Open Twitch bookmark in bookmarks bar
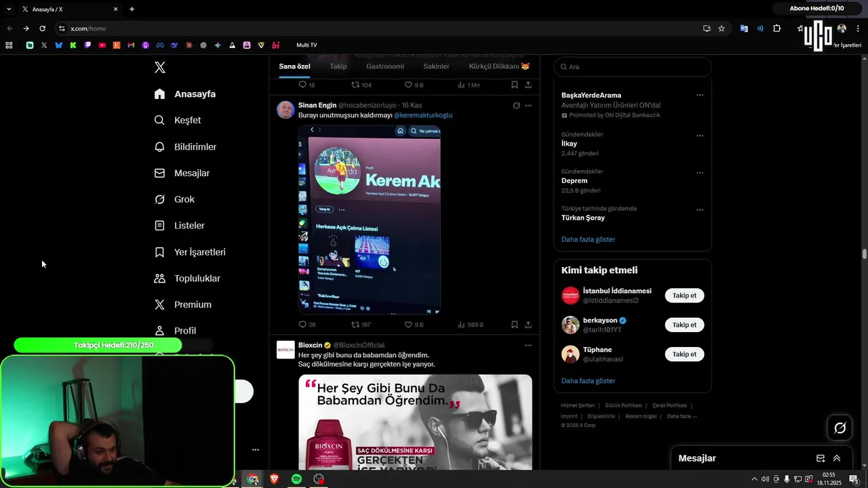The height and width of the screenshot is (488, 868). click(x=87, y=45)
